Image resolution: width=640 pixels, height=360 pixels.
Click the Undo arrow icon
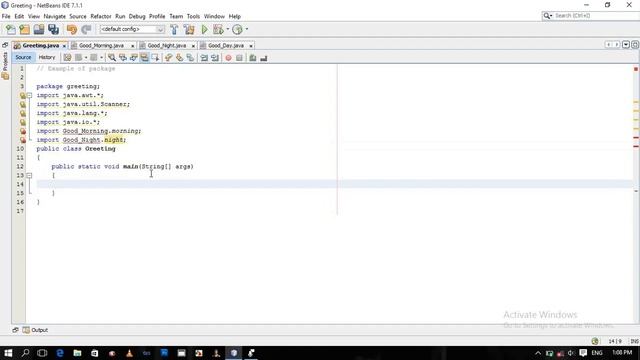[72, 29]
